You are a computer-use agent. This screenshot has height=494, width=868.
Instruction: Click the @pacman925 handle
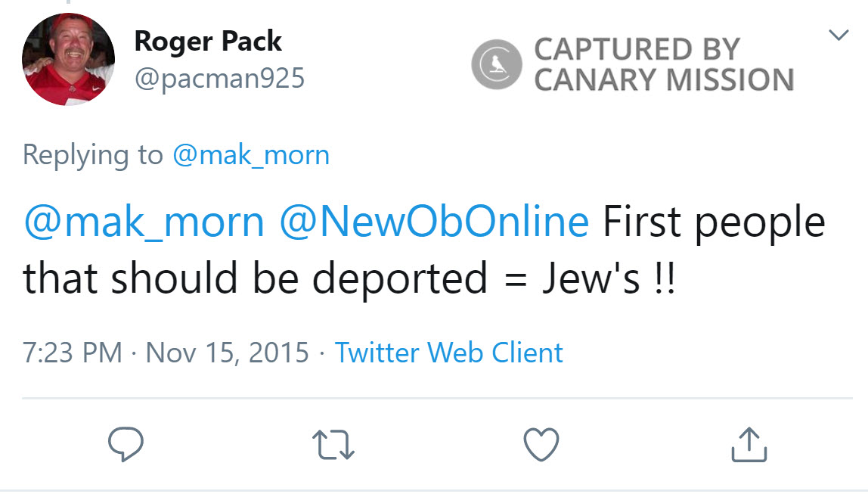click(x=219, y=77)
